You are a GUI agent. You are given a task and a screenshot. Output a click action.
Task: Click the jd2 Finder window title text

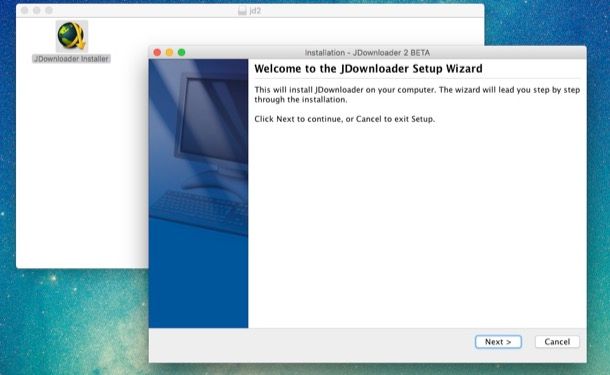pos(255,11)
